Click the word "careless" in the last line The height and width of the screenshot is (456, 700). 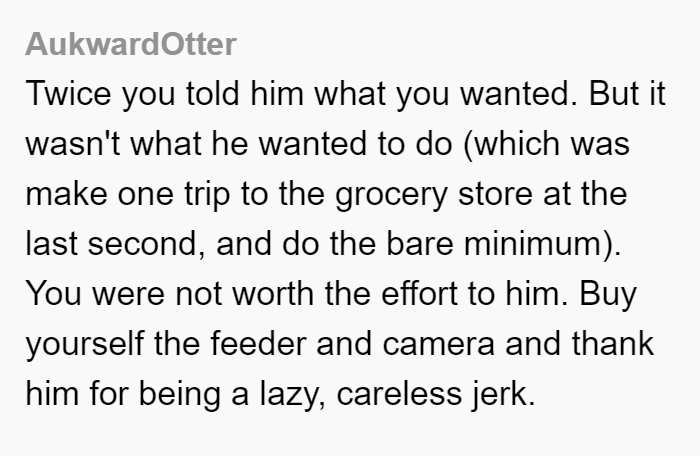click(399, 394)
